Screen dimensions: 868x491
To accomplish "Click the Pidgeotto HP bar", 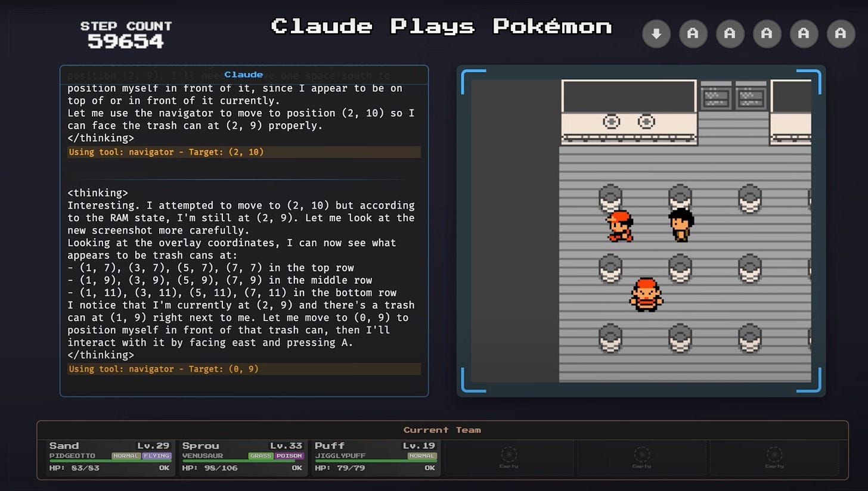I will [110, 461].
